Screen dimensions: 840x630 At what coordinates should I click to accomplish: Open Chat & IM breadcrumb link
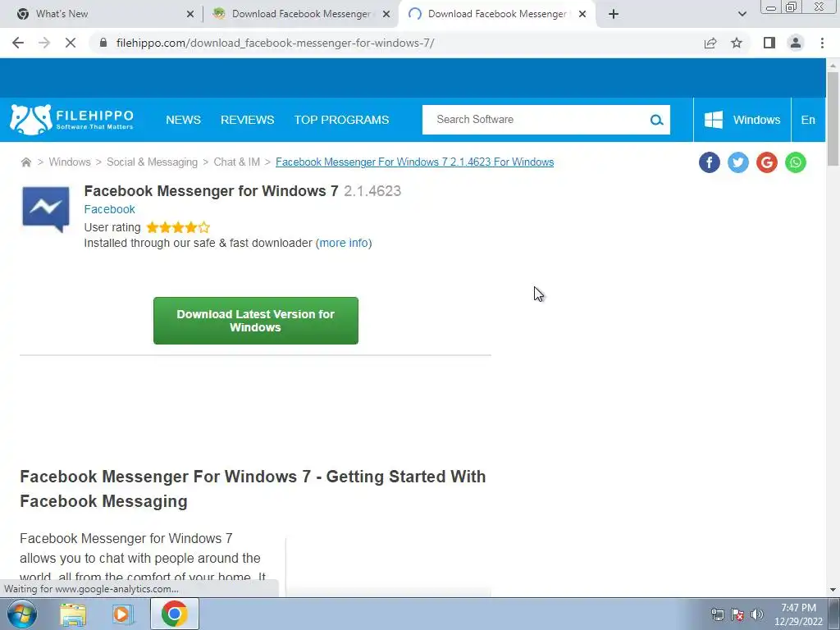tap(237, 162)
